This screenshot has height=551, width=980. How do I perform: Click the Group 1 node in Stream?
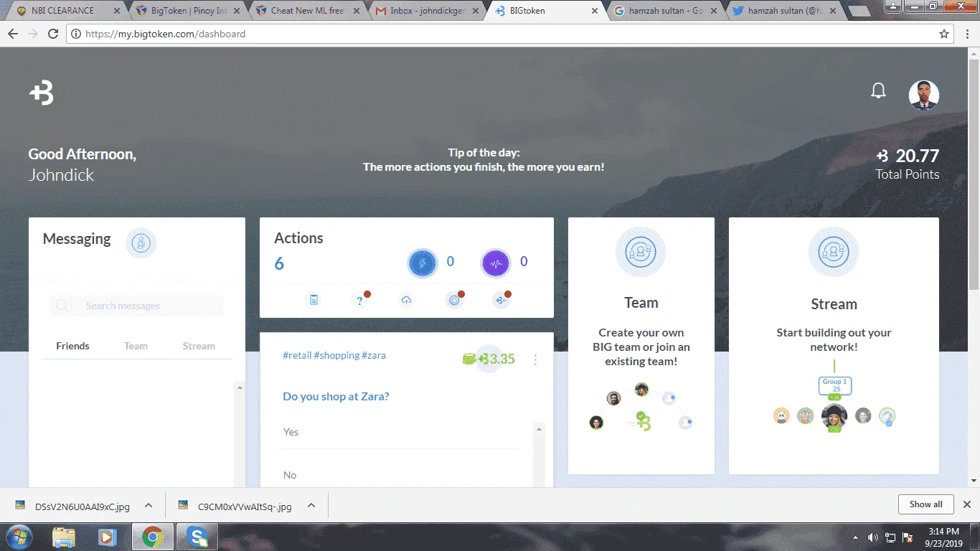tap(834, 385)
